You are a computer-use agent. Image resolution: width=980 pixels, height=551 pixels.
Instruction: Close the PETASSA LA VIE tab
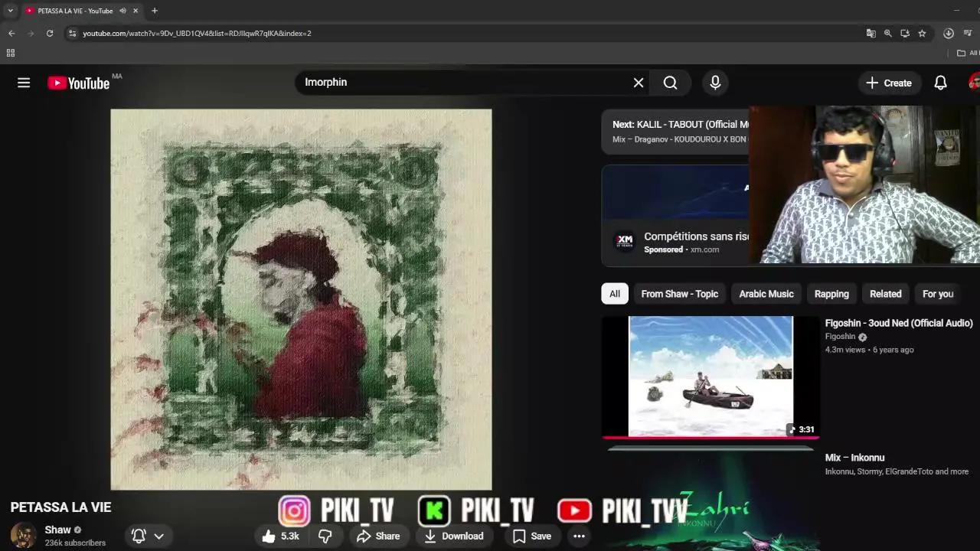(136, 11)
